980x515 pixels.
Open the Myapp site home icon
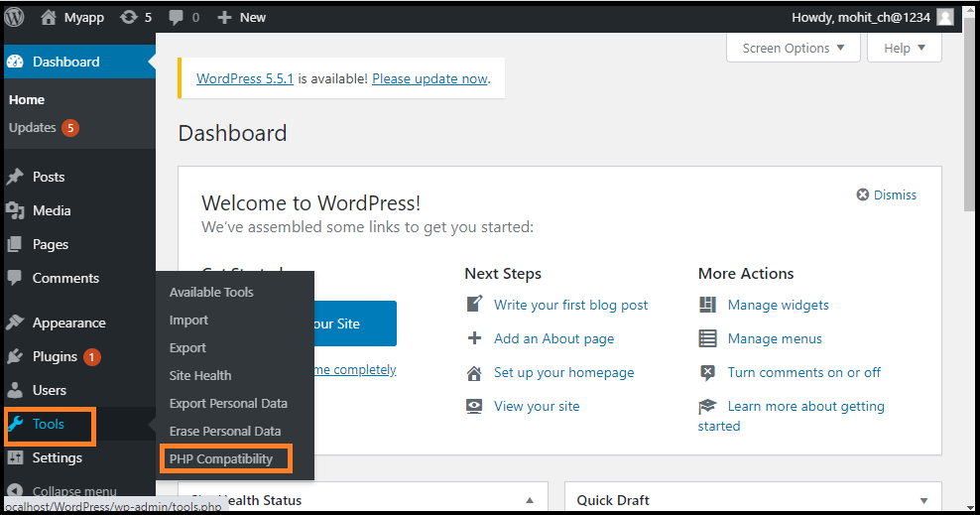tap(49, 17)
